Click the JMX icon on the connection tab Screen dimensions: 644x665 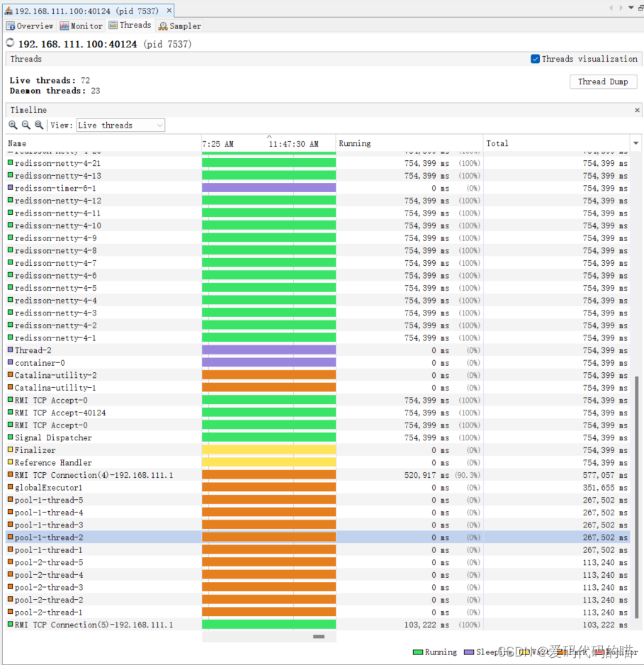pyautogui.click(x=10, y=10)
